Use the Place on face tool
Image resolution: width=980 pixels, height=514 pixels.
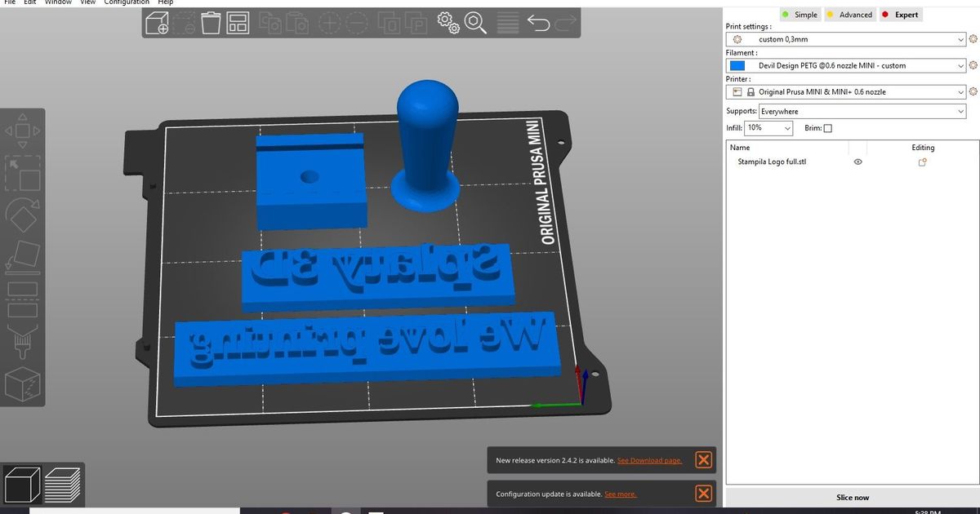click(x=23, y=261)
